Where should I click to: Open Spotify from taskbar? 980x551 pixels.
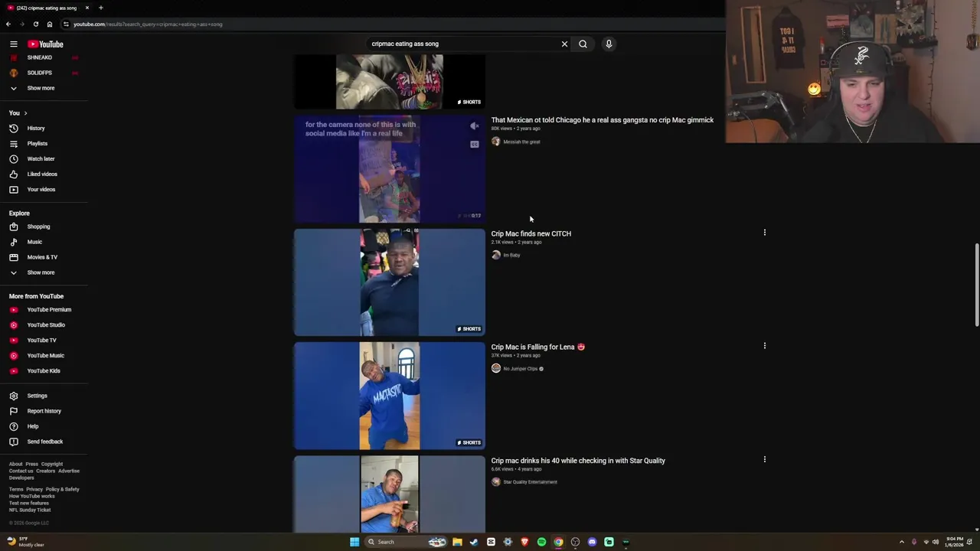tap(541, 542)
